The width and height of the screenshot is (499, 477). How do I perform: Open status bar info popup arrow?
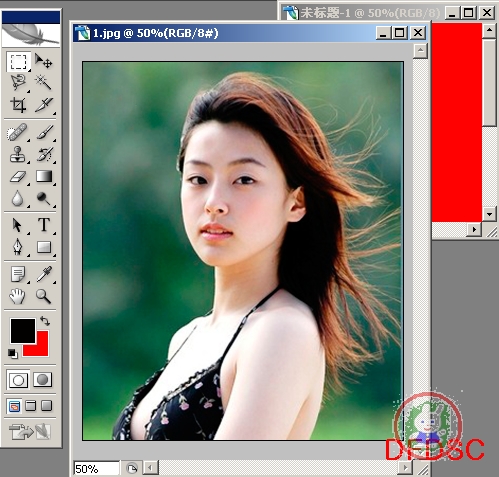coord(132,468)
